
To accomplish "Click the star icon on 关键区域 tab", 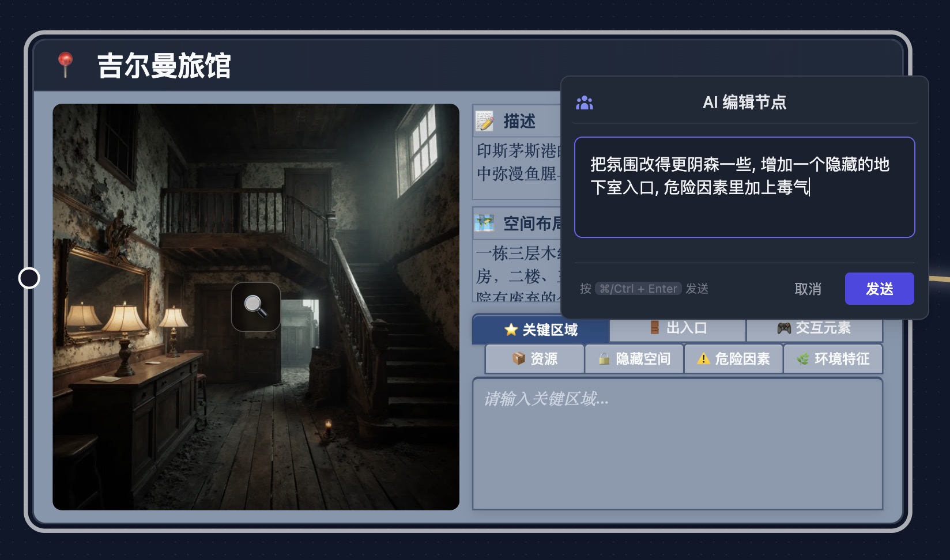I will click(x=511, y=330).
